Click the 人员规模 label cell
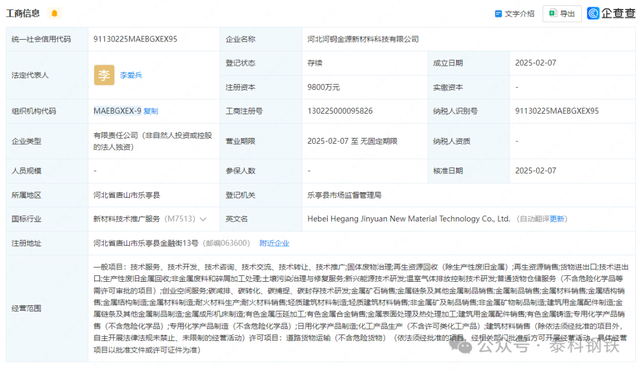This screenshot has height=370, width=640. [47, 171]
